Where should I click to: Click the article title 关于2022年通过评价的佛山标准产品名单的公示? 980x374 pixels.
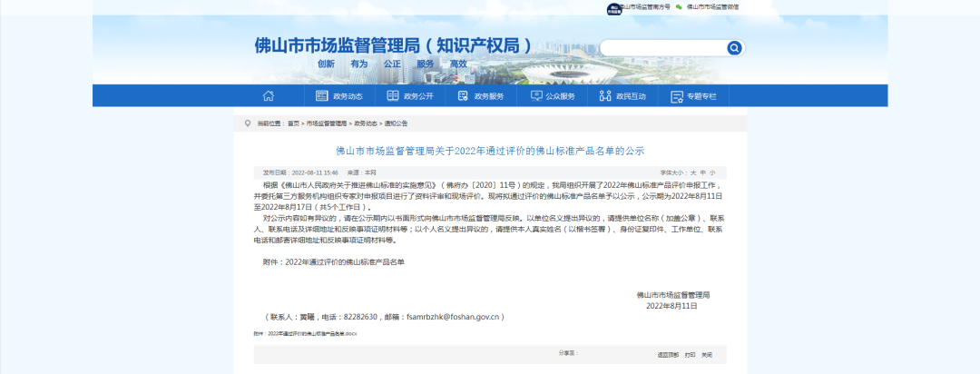pos(490,151)
